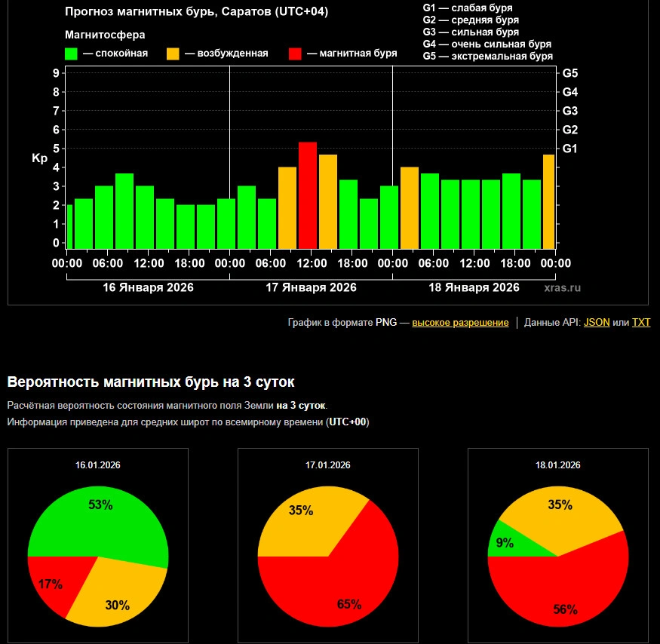Open the 'высокое разрешение' PNG link

[x=460, y=323]
